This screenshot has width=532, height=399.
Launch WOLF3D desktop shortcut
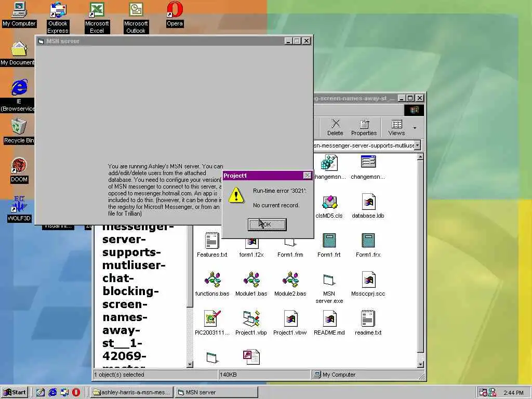point(19,209)
